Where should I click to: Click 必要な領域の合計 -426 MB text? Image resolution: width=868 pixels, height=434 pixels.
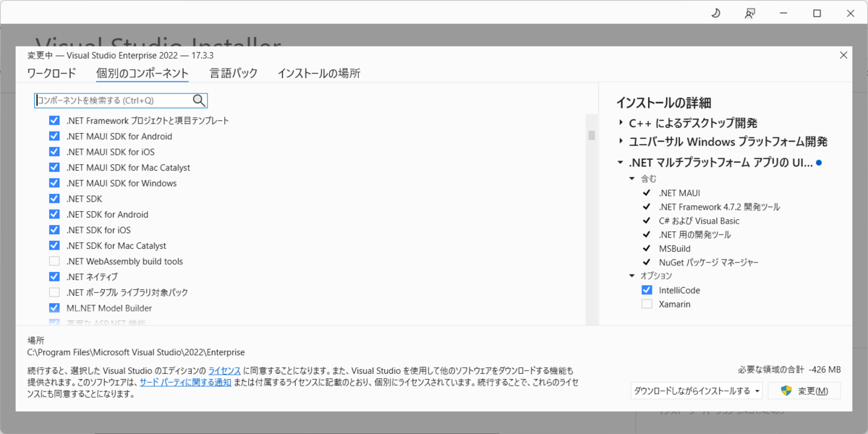coord(789,368)
